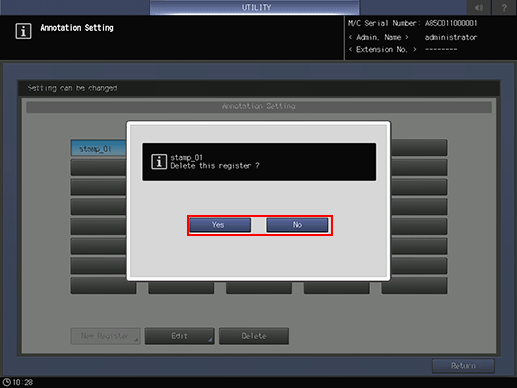Select the empty slot below stamp_01

pyautogui.click(x=98, y=168)
